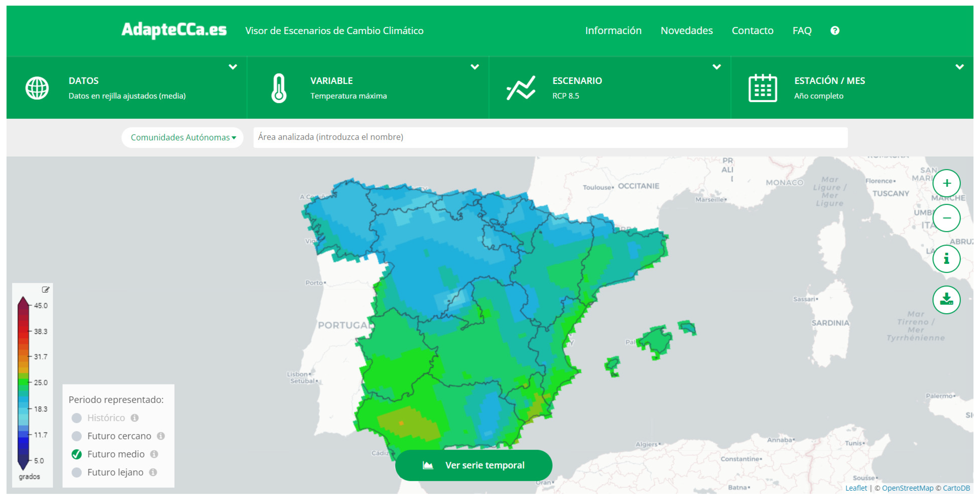
Task: Click info icon beside Futuro lejano
Action: point(153,472)
